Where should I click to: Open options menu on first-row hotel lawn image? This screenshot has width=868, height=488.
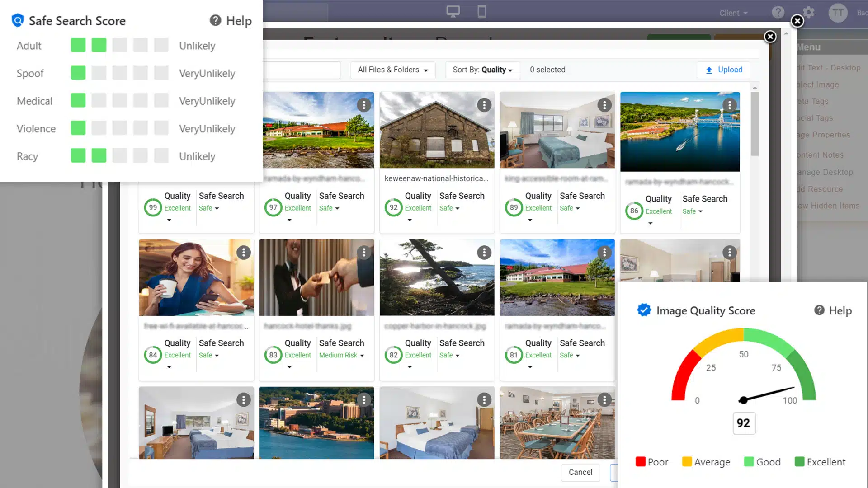[364, 105]
